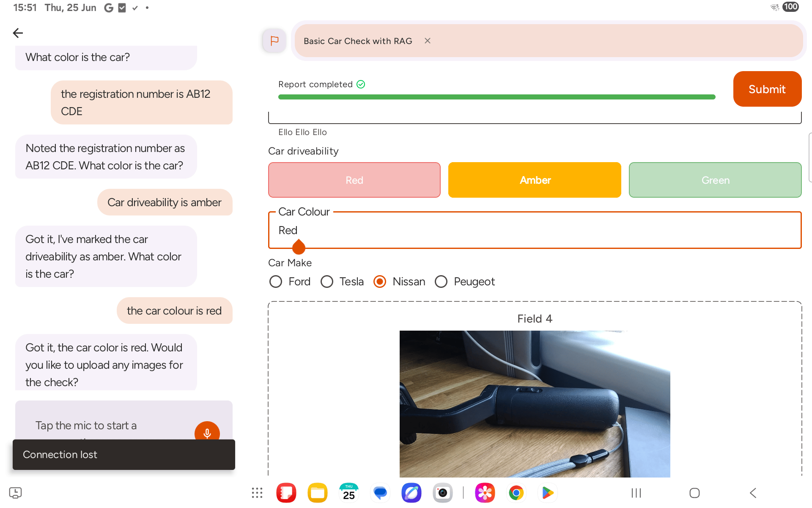Tap the Car Make label

290,263
